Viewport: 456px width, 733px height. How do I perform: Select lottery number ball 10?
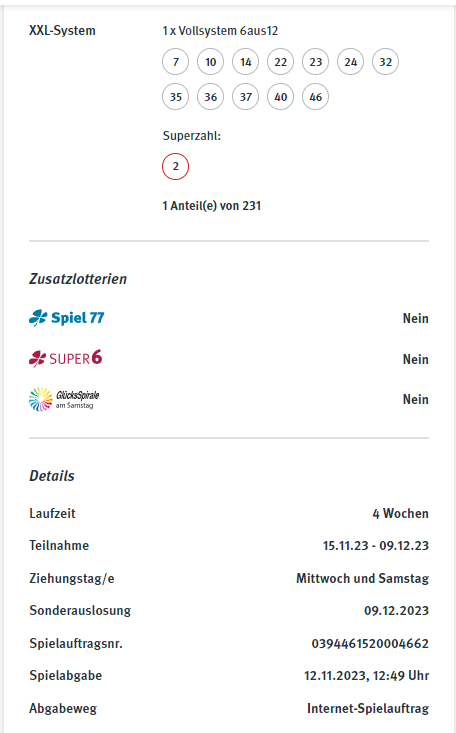point(210,62)
